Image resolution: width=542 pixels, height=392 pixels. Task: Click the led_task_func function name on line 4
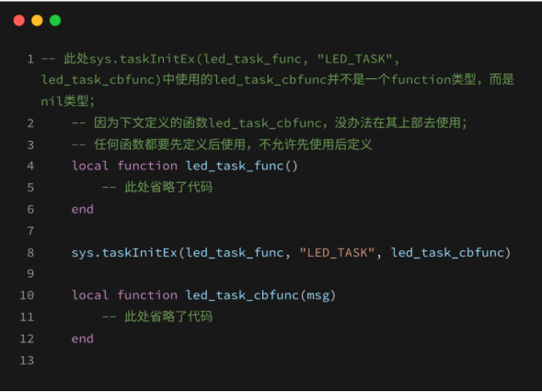235,167
